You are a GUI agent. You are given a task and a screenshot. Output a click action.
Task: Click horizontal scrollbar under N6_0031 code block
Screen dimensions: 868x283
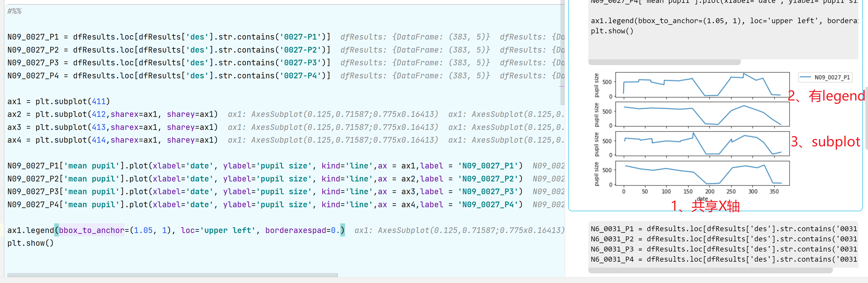tap(710, 271)
